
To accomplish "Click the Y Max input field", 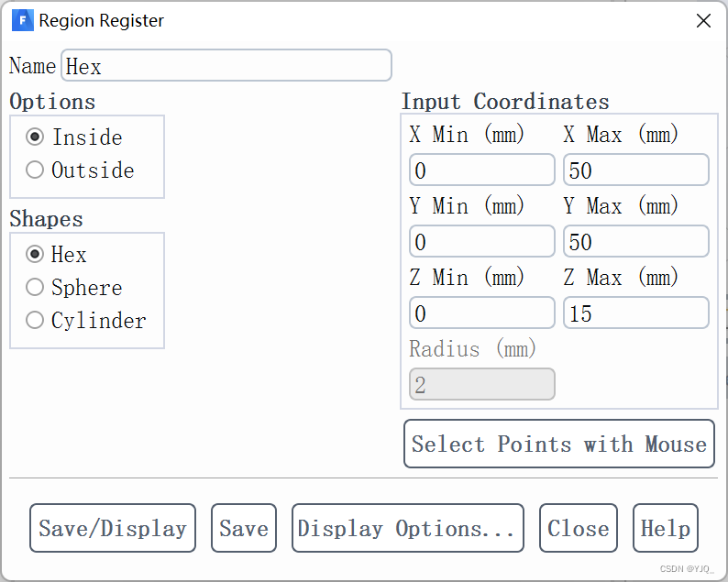I will coord(636,241).
